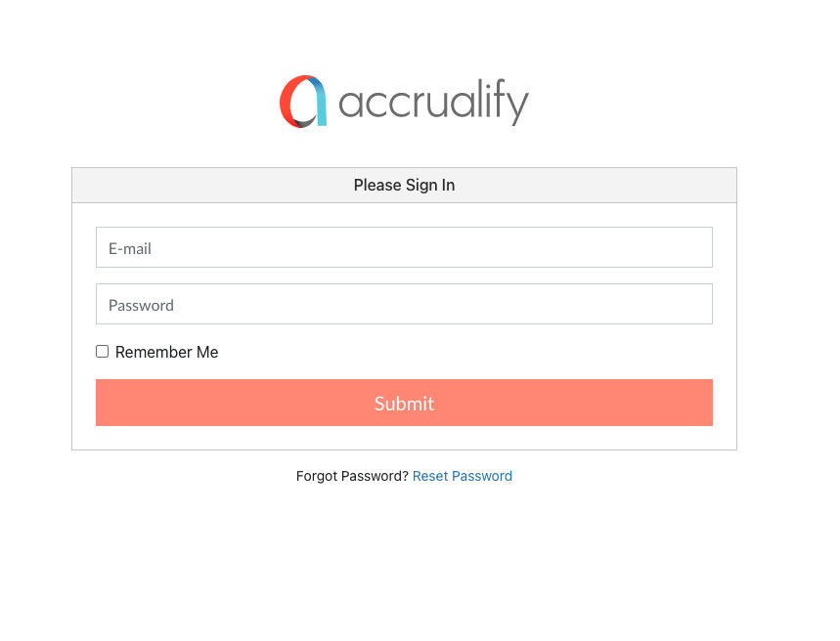Select the Password placeholder text
Viewport: 840px width, 641px height.
[x=141, y=306]
